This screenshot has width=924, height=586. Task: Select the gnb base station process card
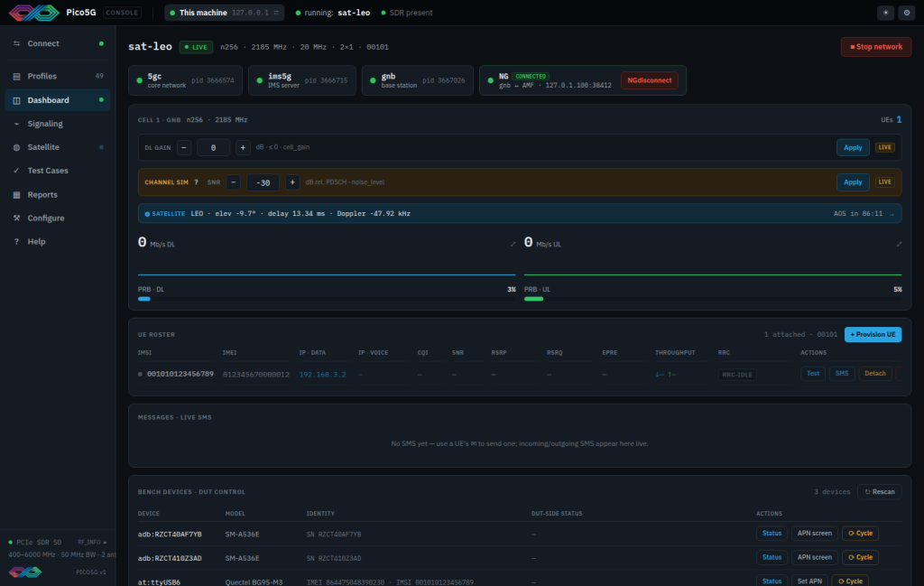417,80
